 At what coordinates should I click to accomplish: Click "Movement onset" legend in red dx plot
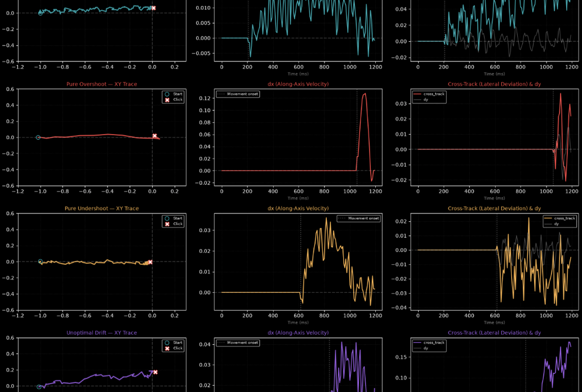(x=242, y=94)
